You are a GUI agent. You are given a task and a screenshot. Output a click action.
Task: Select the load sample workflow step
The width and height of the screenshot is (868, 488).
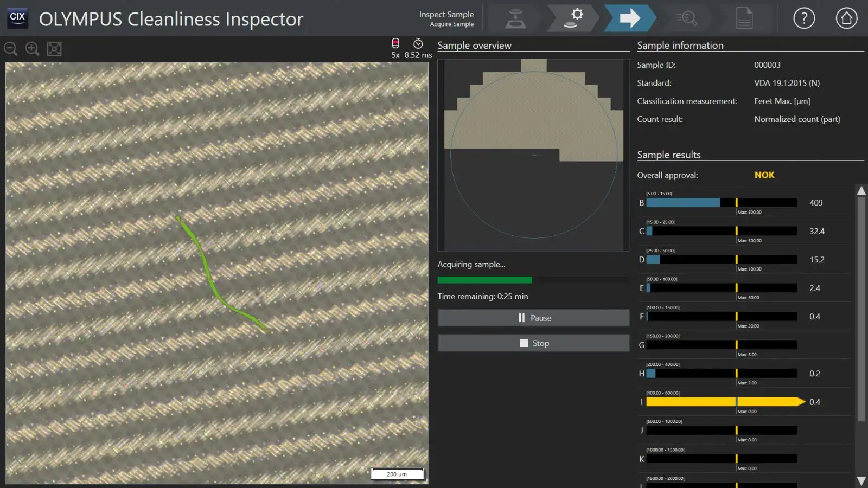pos(515,18)
